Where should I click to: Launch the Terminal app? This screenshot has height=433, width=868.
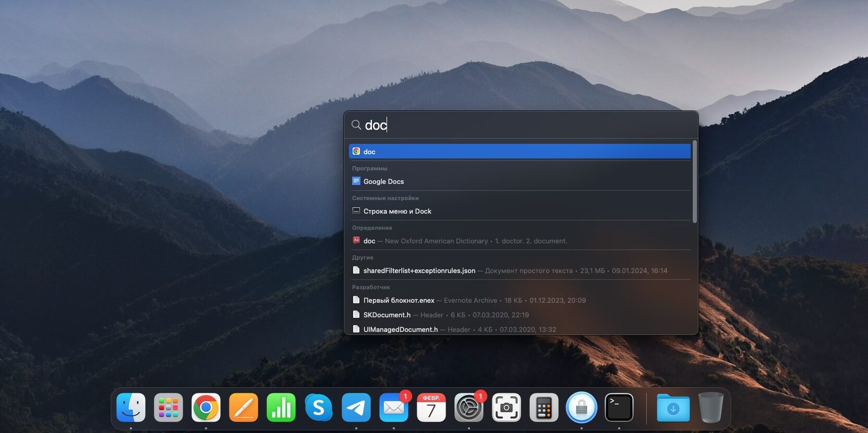point(619,407)
